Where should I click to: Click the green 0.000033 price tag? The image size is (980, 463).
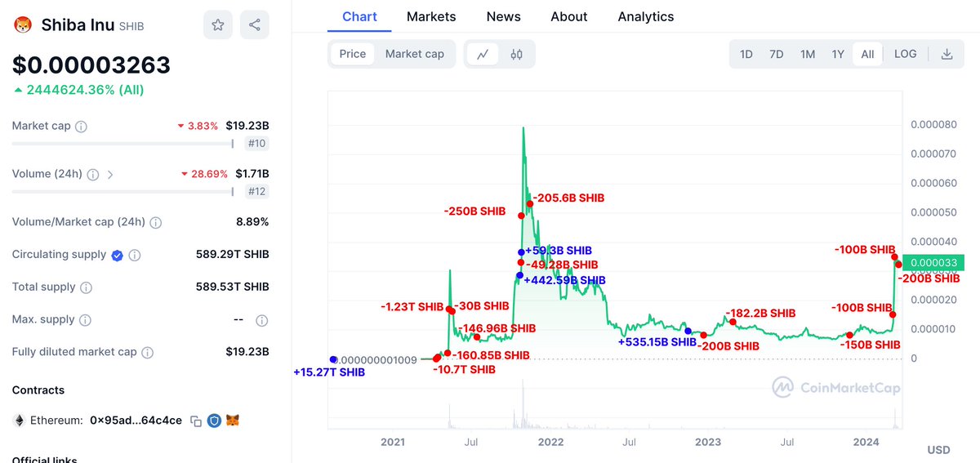point(934,262)
